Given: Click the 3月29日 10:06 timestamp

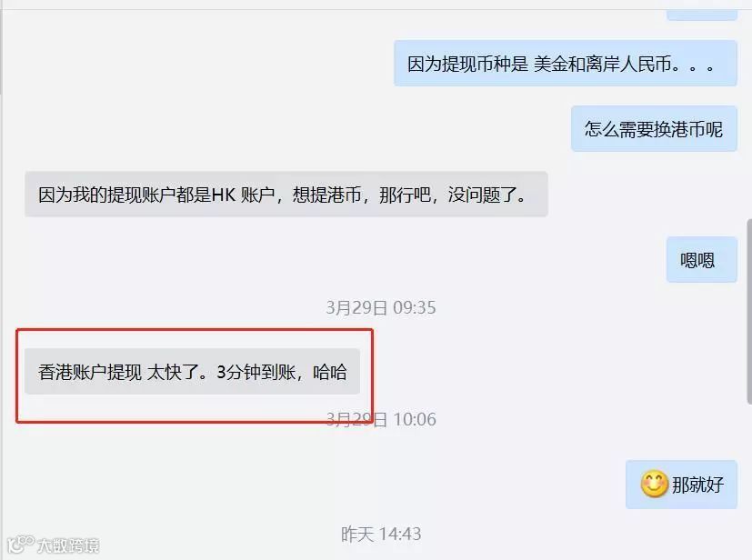Looking at the screenshot, I should [x=381, y=419].
